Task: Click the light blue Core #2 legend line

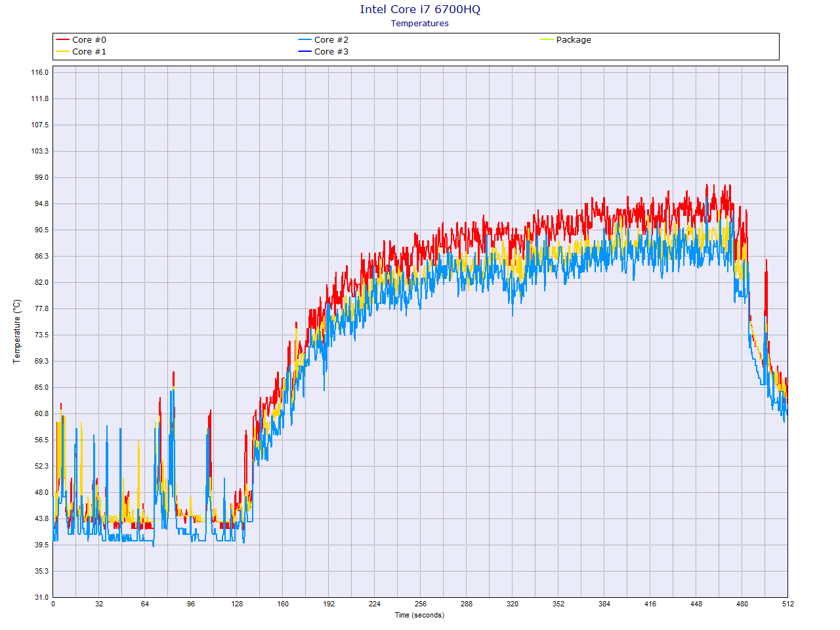Action: click(304, 40)
